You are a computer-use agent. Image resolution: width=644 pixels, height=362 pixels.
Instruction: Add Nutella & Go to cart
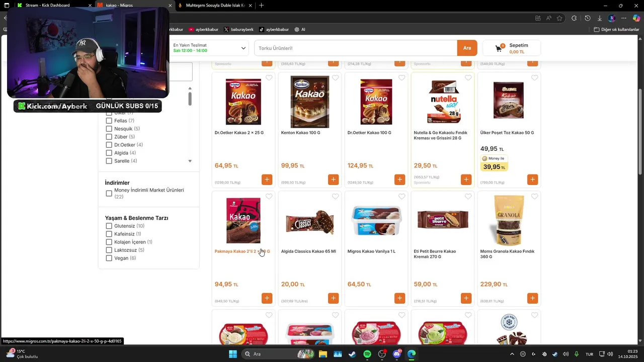coord(466,179)
